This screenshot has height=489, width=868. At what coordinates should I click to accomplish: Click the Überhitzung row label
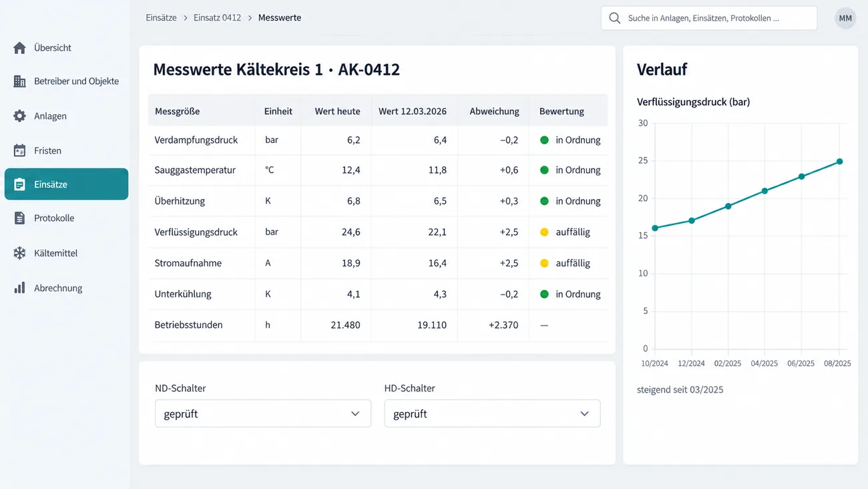(180, 201)
